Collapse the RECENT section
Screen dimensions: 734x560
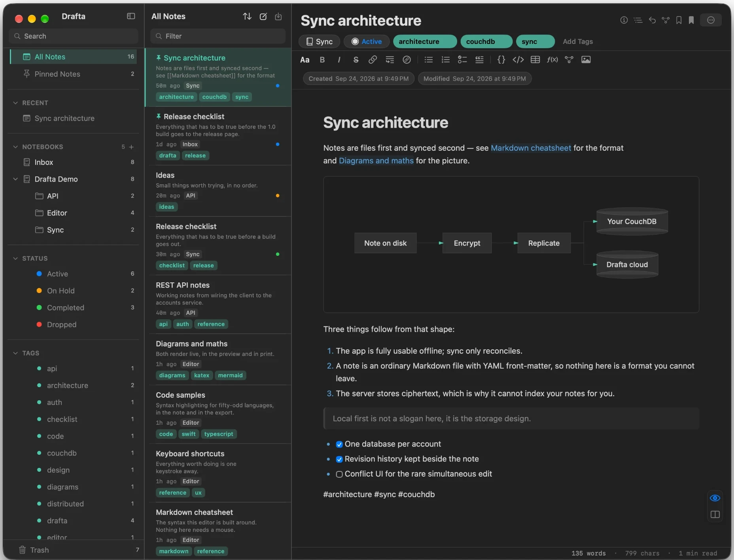pyautogui.click(x=15, y=103)
